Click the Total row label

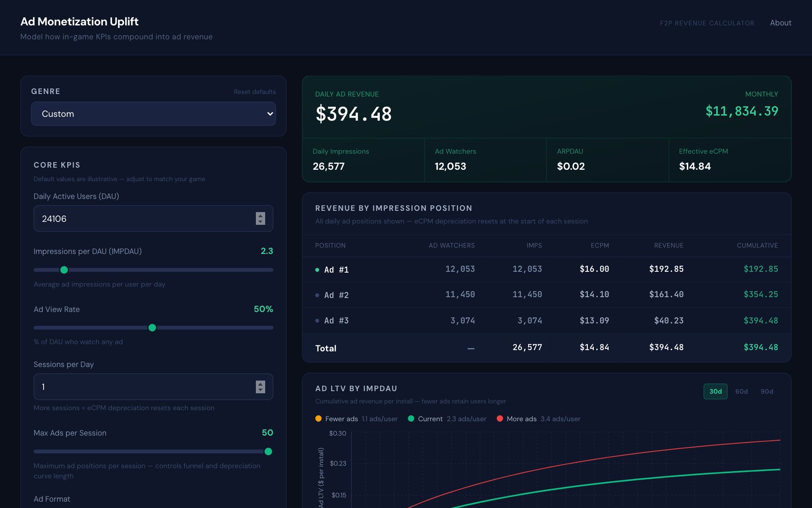326,348
